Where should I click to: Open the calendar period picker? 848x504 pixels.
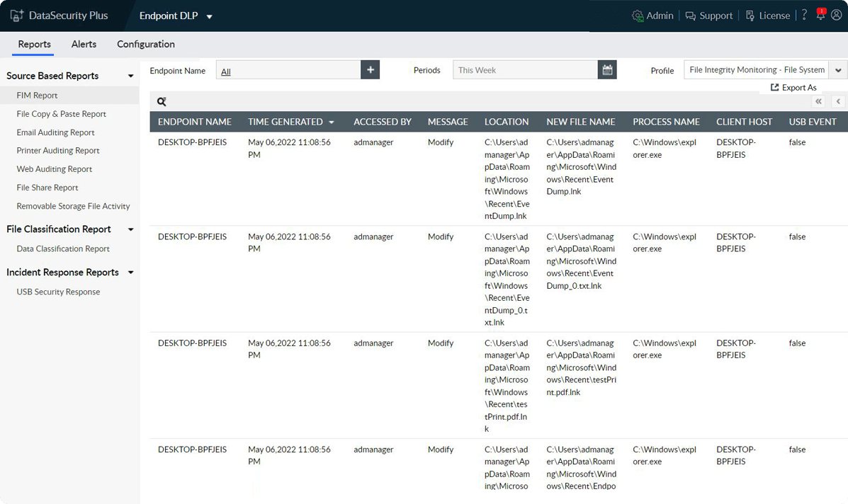point(607,70)
